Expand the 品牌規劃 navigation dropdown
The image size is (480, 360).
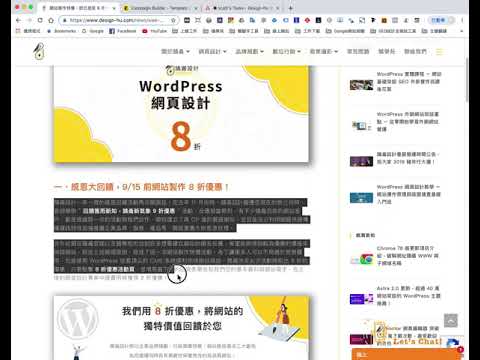250,52
